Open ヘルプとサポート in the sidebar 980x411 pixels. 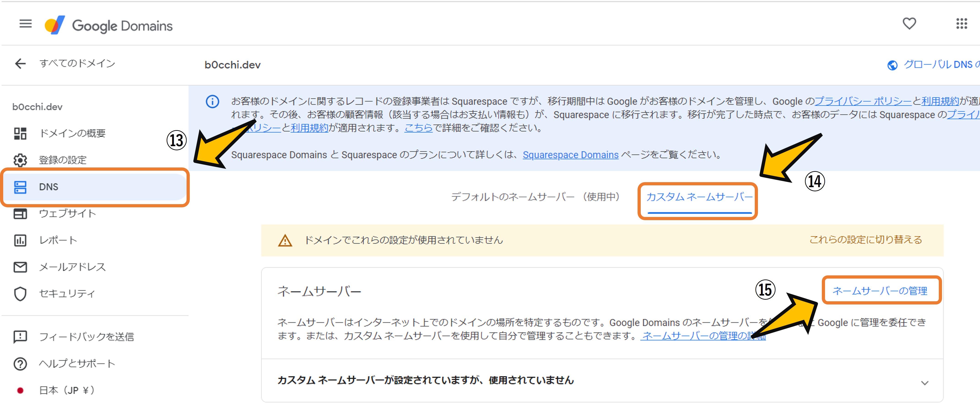pyautogui.click(x=77, y=364)
